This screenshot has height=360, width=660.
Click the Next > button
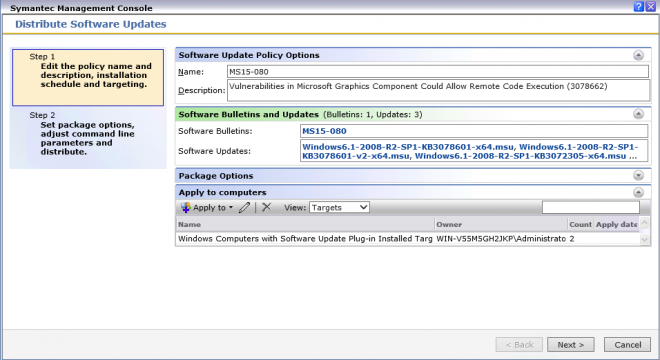click(x=571, y=345)
